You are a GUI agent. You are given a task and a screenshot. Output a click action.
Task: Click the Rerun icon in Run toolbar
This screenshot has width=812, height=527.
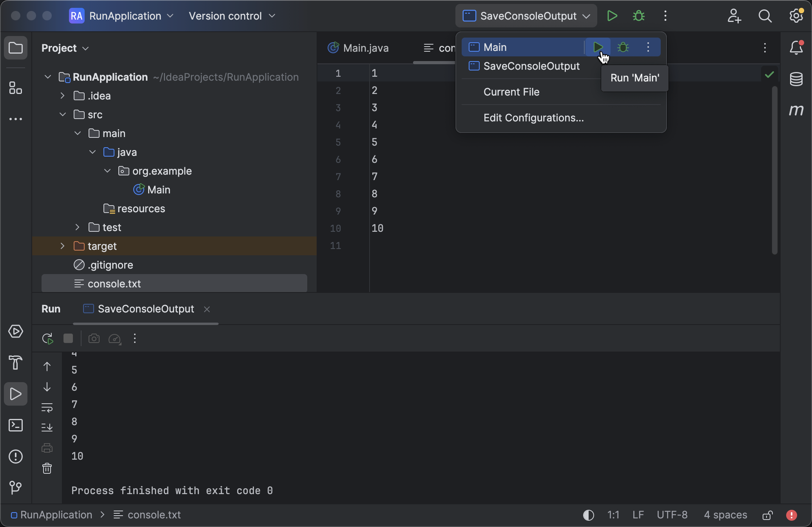(47, 339)
